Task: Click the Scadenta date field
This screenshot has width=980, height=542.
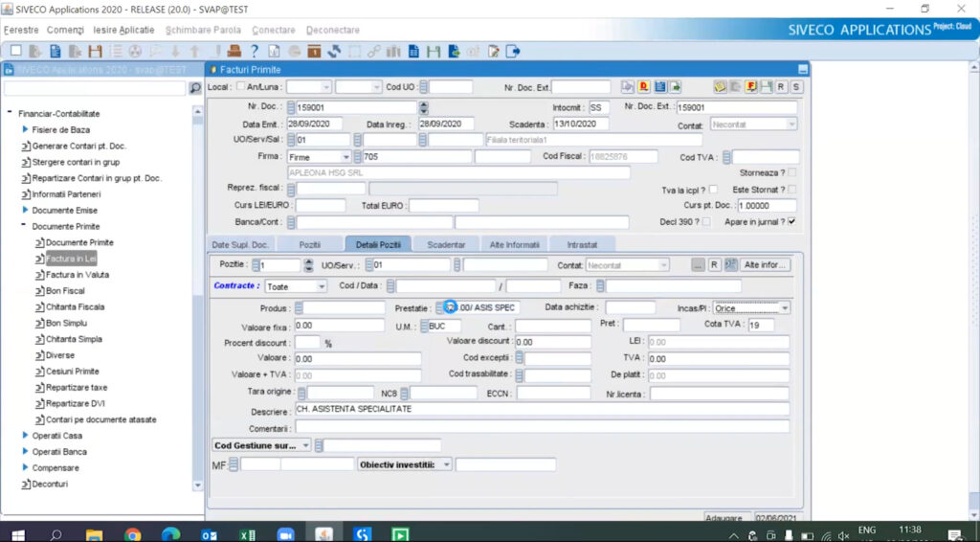Action: 581,124
